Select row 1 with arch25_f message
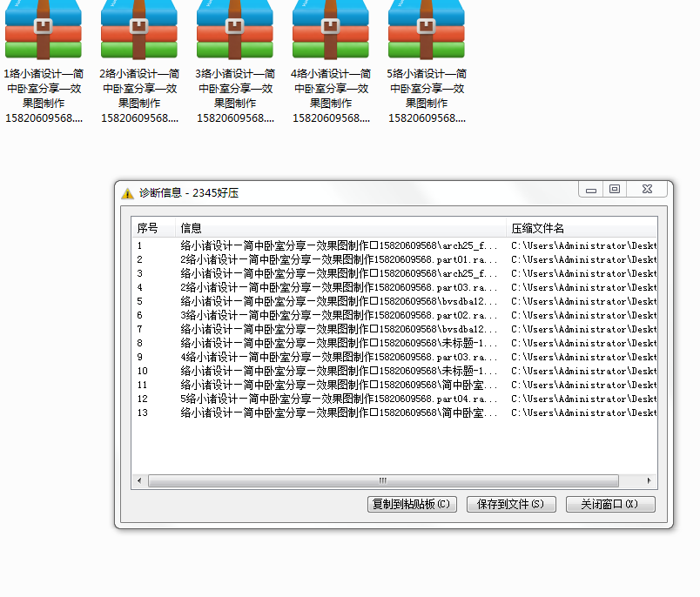This screenshot has height=597, width=700. click(394, 245)
